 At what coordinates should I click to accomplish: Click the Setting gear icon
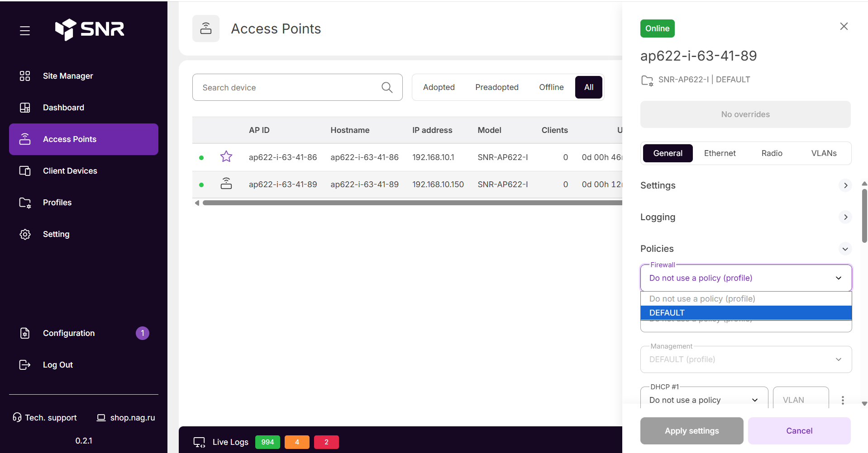25,234
